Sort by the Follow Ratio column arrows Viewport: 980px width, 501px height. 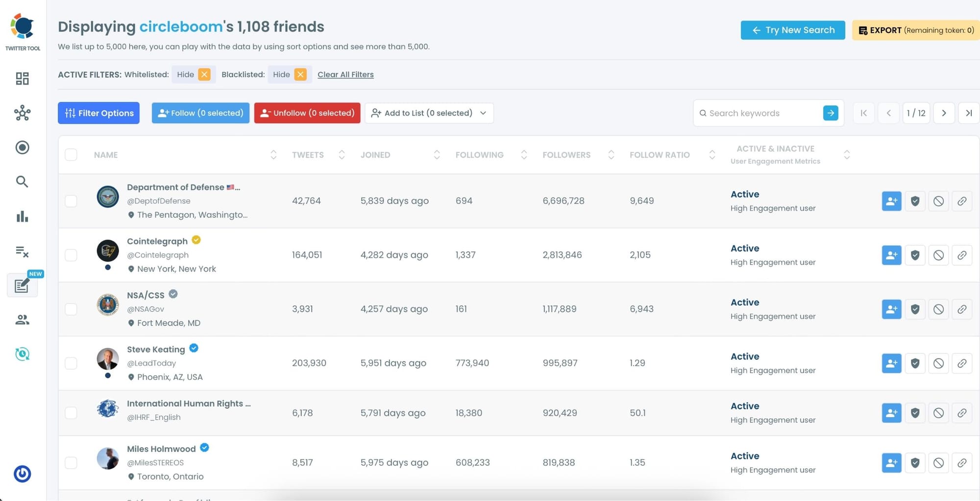712,155
